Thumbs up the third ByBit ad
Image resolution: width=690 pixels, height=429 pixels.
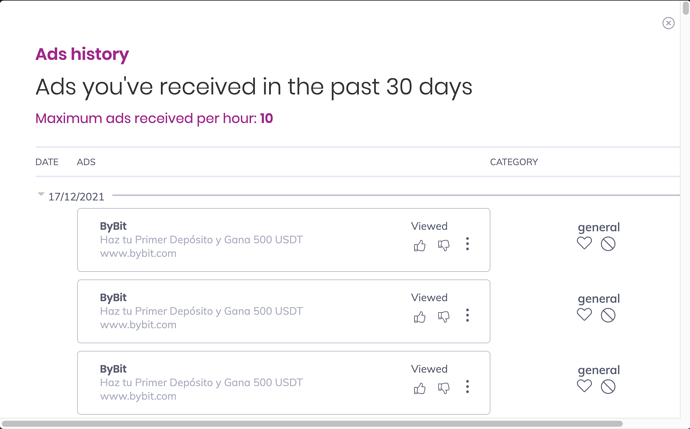click(x=420, y=388)
